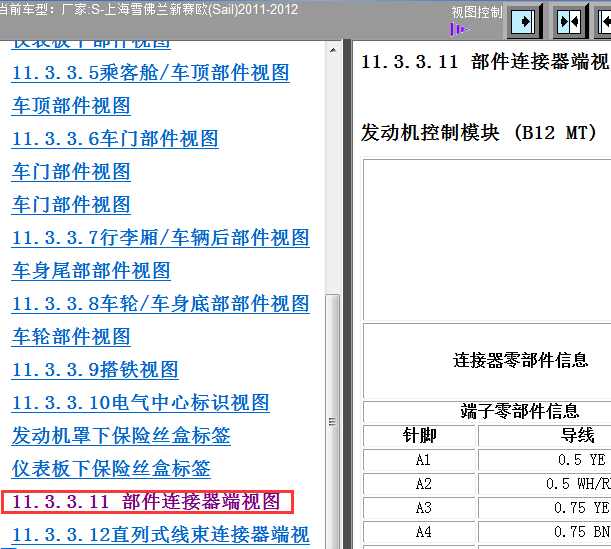Open the 仪表板下保险丝盒标签 link

(x=111, y=469)
